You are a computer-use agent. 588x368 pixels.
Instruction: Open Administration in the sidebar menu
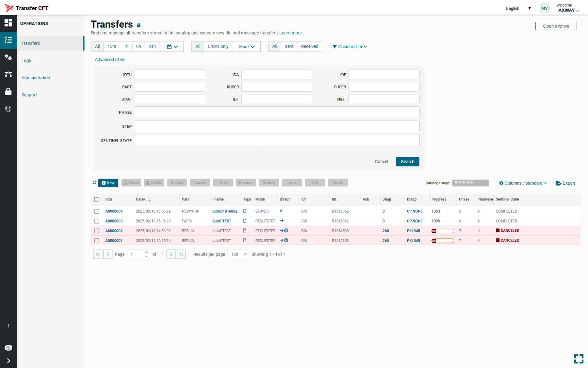tap(36, 78)
